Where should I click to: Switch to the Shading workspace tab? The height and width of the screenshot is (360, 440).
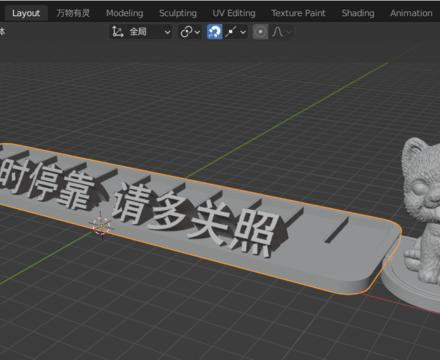pos(358,13)
